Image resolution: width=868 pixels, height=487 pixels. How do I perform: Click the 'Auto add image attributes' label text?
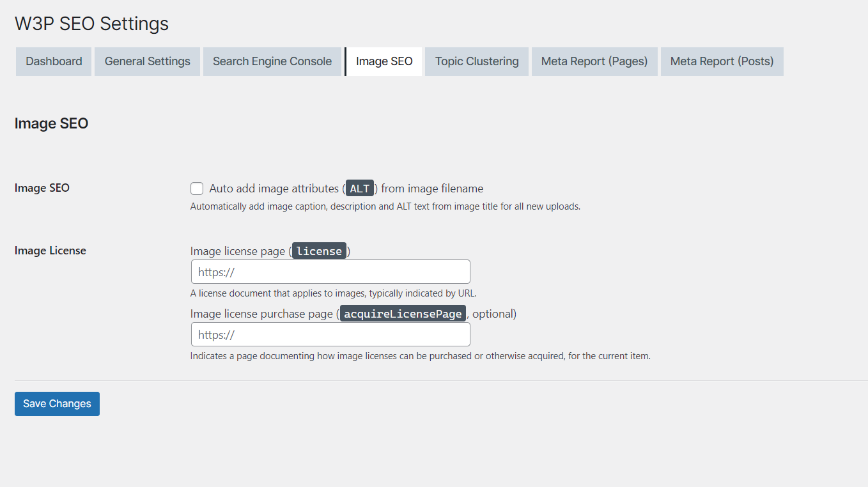tap(346, 189)
